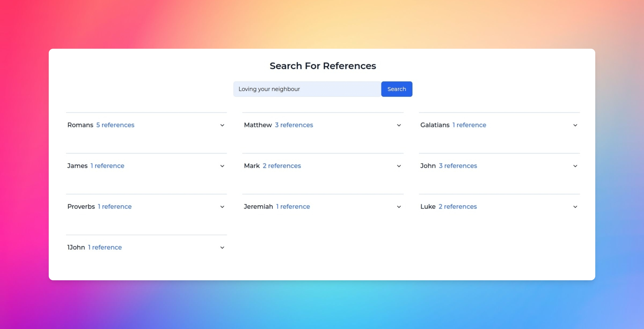Open the 1 reference link for Jeremiah

point(293,206)
